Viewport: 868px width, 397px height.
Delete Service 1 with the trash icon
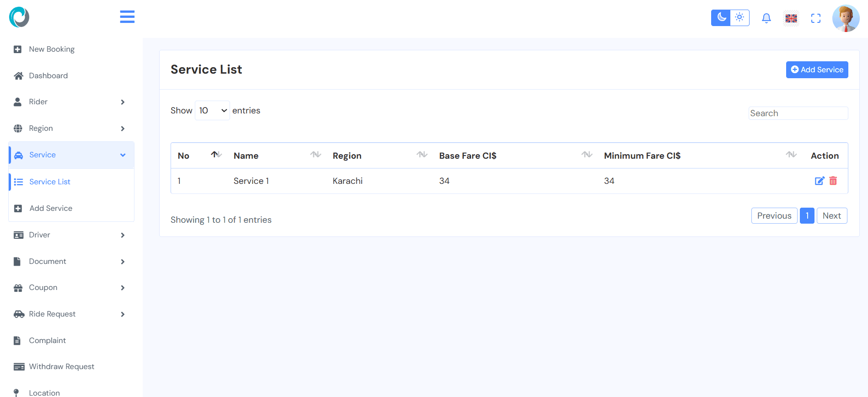click(x=833, y=181)
